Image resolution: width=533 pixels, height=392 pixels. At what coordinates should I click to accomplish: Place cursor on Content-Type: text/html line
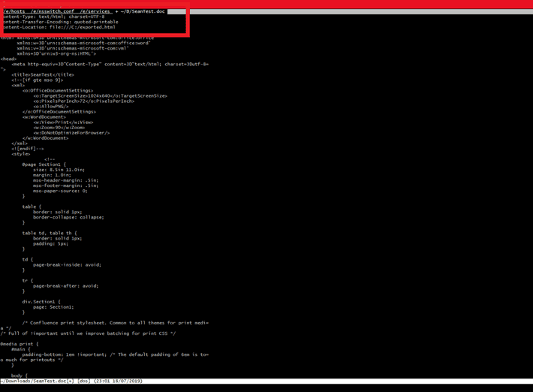point(53,17)
